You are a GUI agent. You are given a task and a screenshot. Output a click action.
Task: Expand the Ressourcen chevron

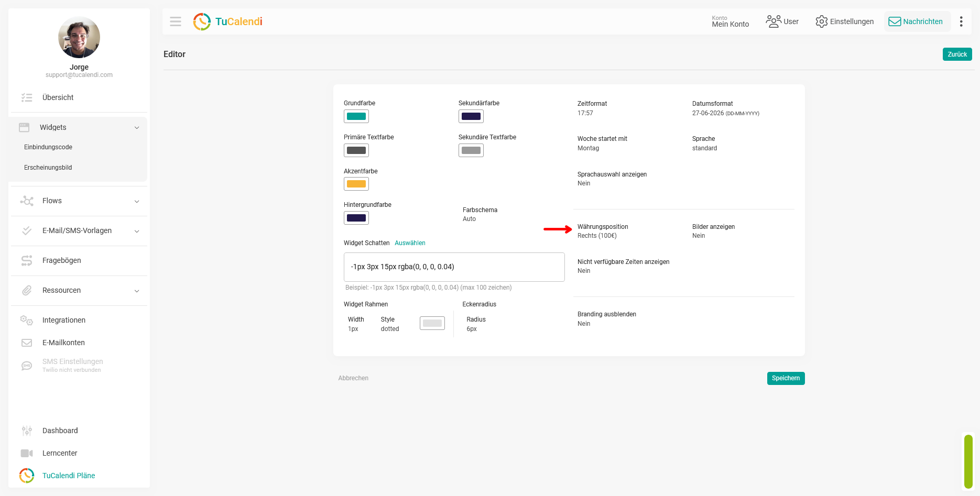137,291
